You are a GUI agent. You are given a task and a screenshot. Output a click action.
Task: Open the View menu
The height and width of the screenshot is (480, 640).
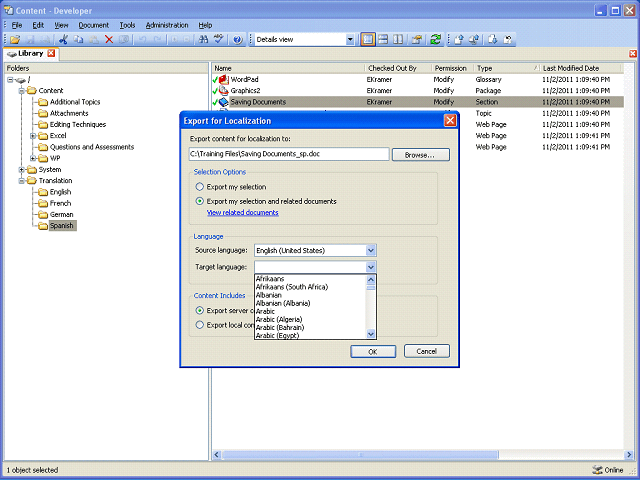pos(61,25)
